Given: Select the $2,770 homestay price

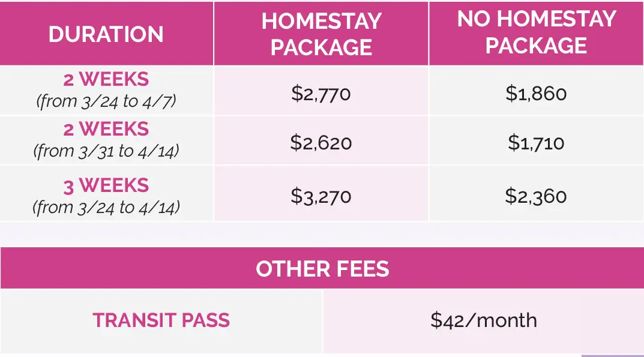Looking at the screenshot, I should point(320,93).
